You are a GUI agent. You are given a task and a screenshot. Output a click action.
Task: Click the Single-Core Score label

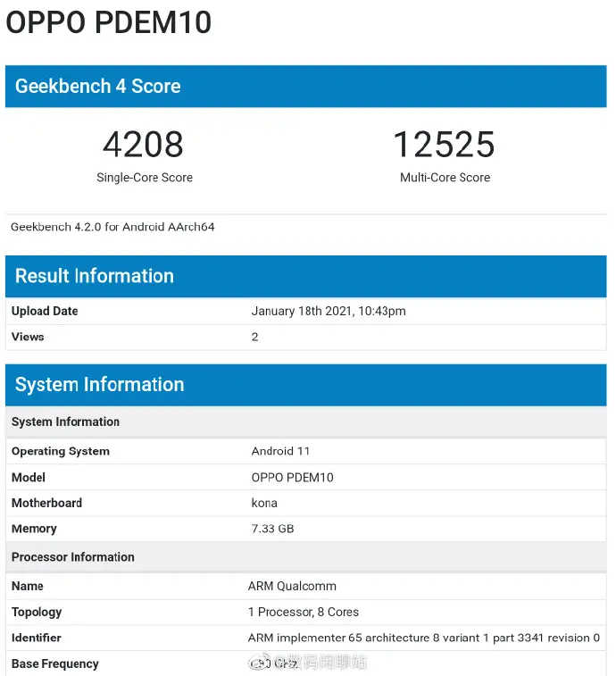point(145,178)
